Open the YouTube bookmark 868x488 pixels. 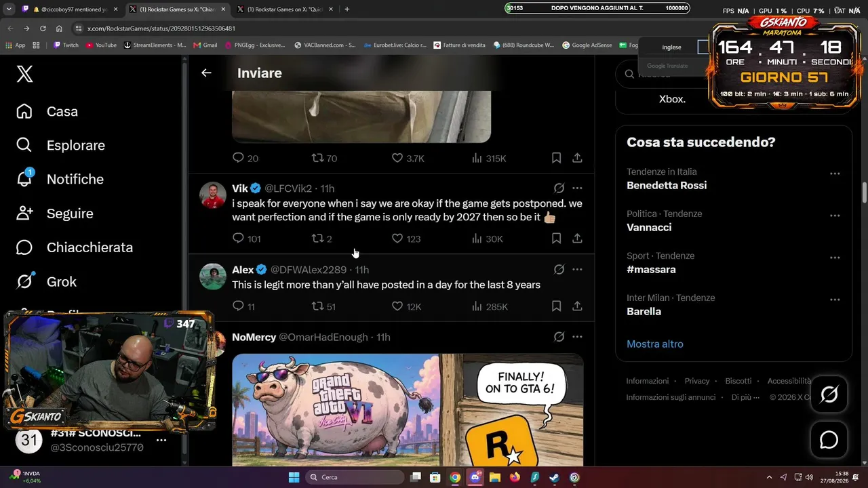[100, 45]
